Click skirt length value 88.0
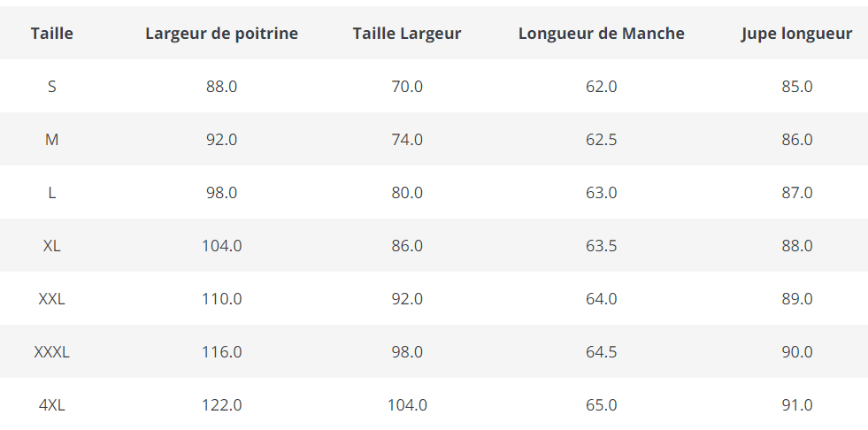 click(796, 246)
